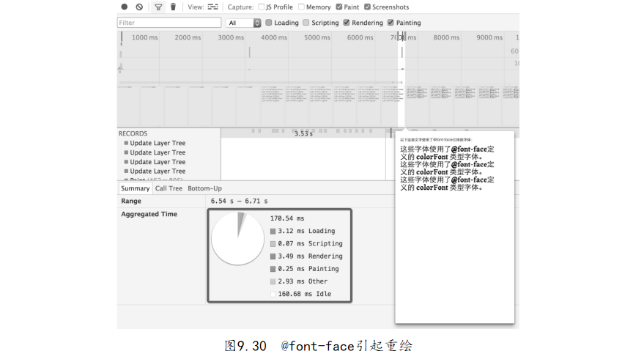Click the 4000 ms mark on timeline overview
Image resolution: width=644 pixels, height=351 pixels.
coord(274,37)
